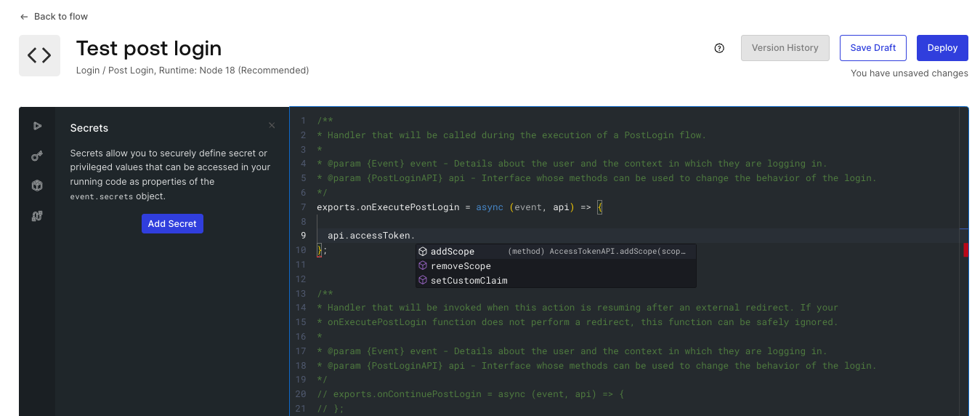Viewport: 980px width, 416px height.
Task: Click the Add Secret button
Action: [172, 223]
